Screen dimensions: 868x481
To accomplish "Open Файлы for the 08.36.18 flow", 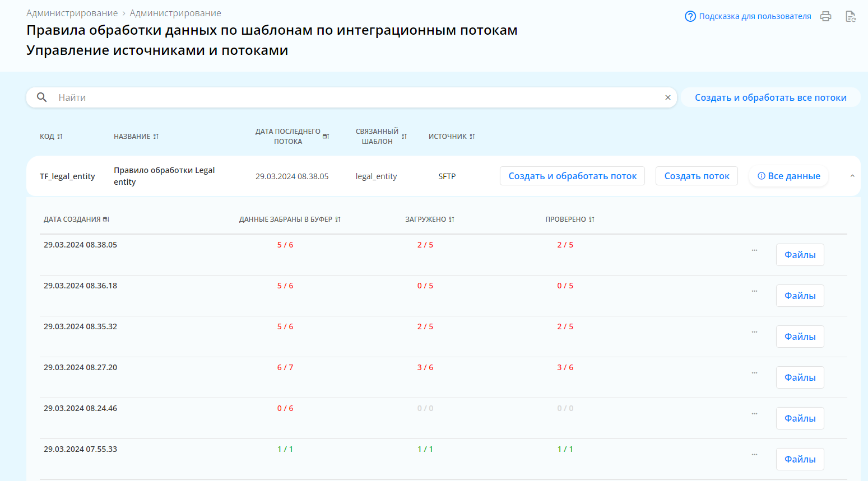I will click(800, 296).
